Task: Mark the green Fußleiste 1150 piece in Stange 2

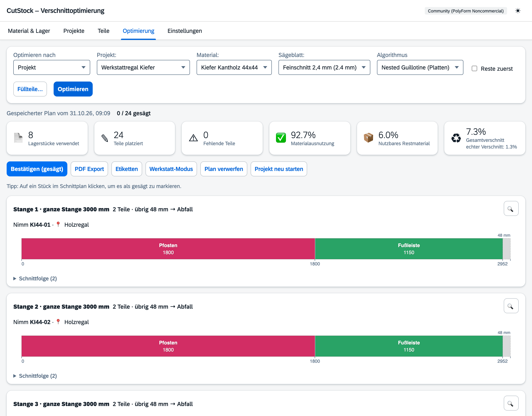Action: coord(409,346)
